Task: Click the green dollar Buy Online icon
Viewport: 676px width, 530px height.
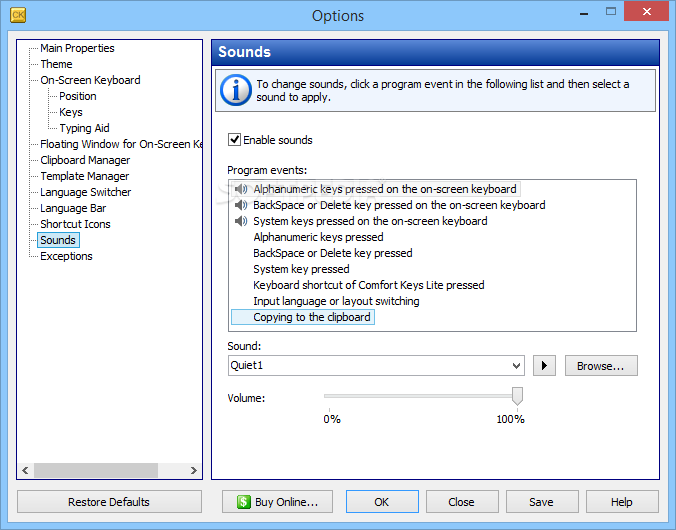Action: pyautogui.click(x=243, y=502)
